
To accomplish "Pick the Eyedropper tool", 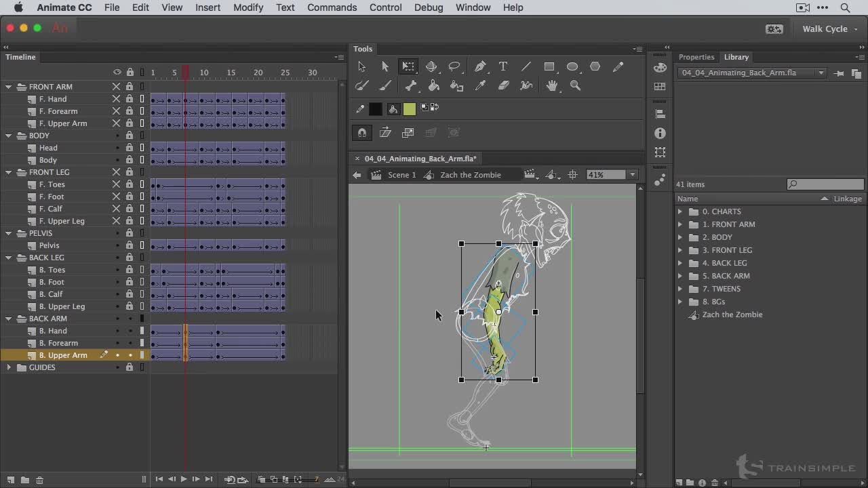I will (x=480, y=85).
